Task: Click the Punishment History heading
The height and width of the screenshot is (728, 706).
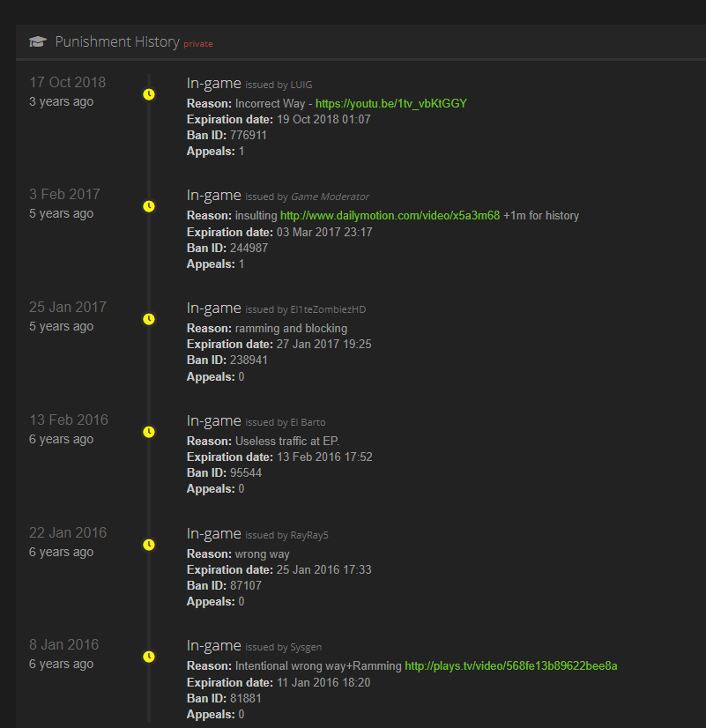Action: click(x=117, y=42)
